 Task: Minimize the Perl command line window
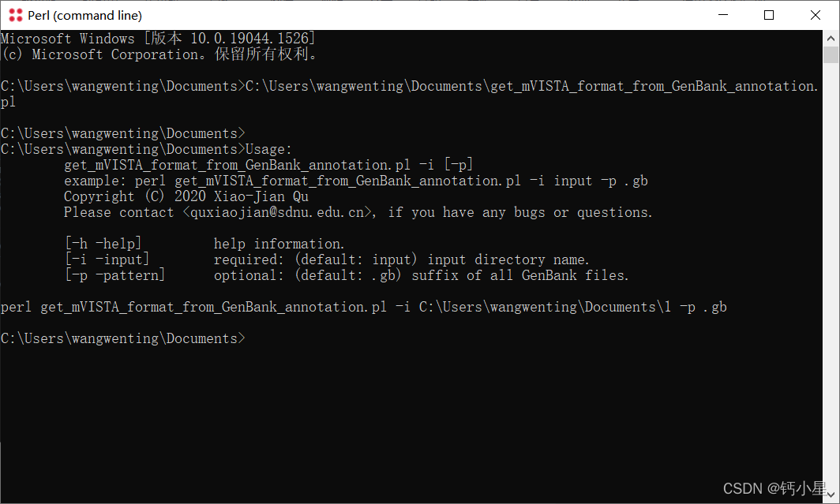point(723,15)
